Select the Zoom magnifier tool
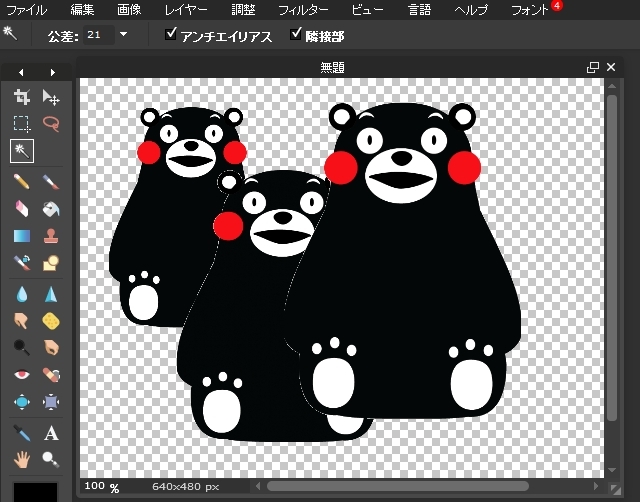 [x=51, y=459]
